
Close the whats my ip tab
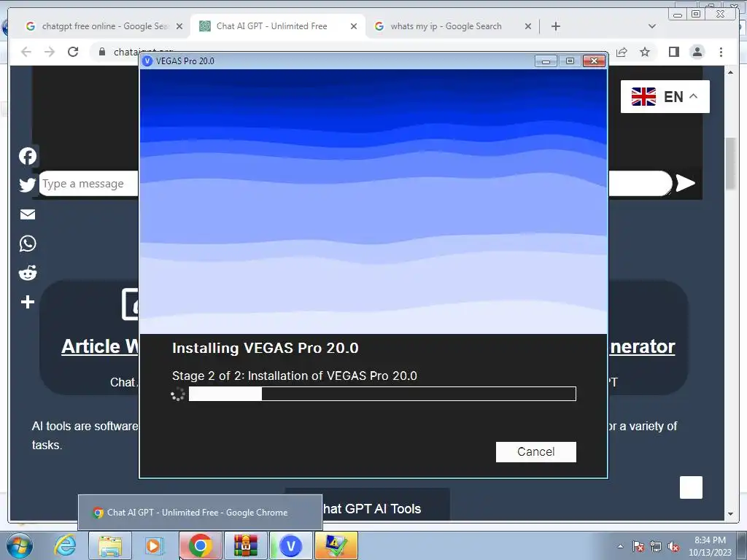point(528,26)
